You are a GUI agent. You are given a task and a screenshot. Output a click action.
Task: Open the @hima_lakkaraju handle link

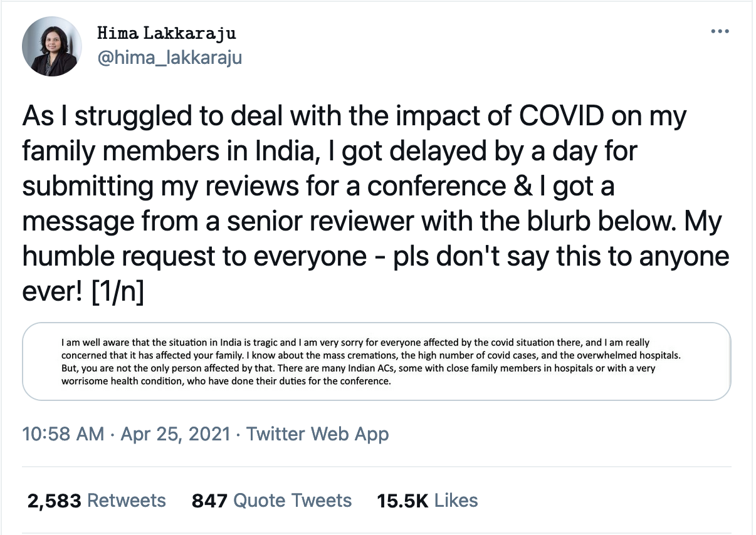(x=169, y=58)
